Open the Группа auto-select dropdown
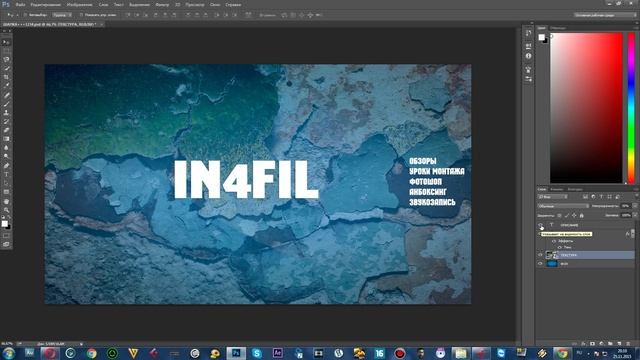The height and width of the screenshot is (360, 640). [x=62, y=15]
